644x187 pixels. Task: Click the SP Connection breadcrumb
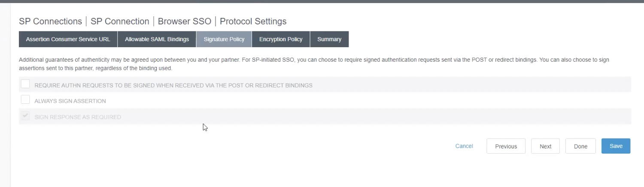point(120,21)
